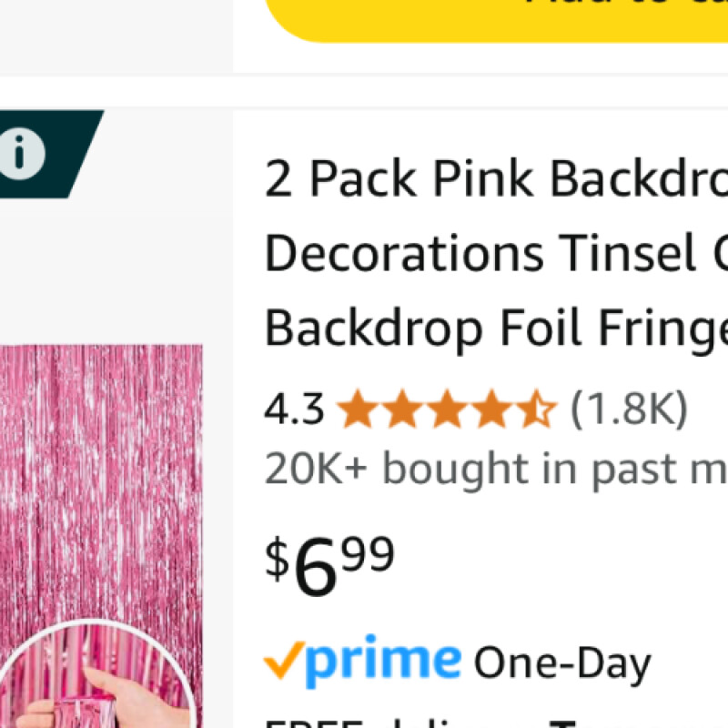Open the (1.8K) reviews link
Image resolution: width=728 pixels, height=728 pixels.
[629, 410]
